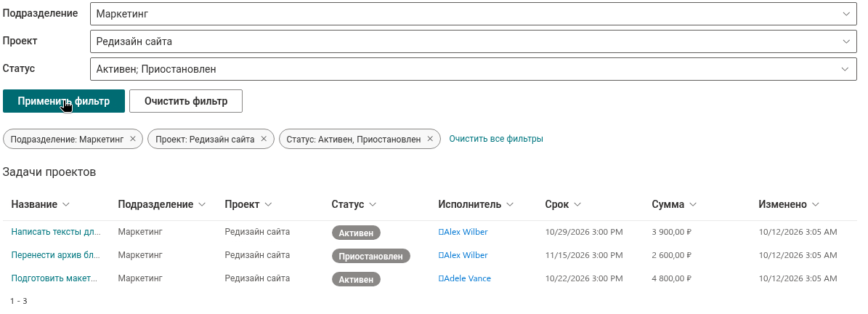Remove the Статус: Активен, Приостановлен chip

click(x=430, y=139)
